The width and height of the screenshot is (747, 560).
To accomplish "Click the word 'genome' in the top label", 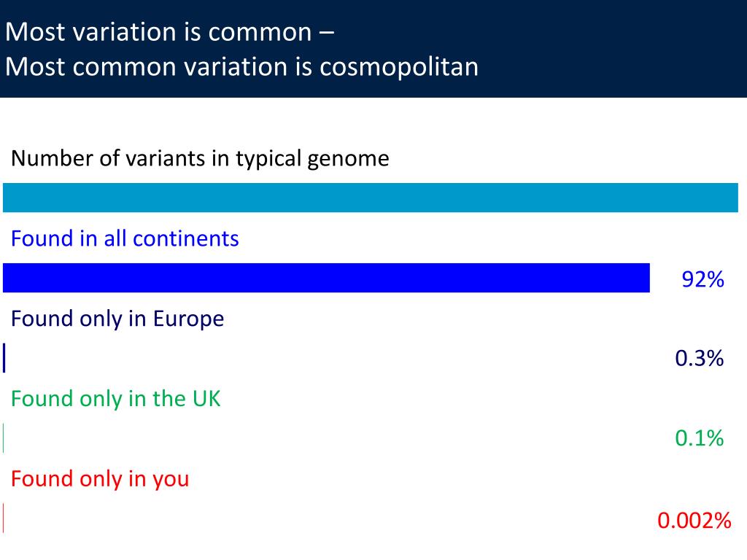I will (348, 159).
